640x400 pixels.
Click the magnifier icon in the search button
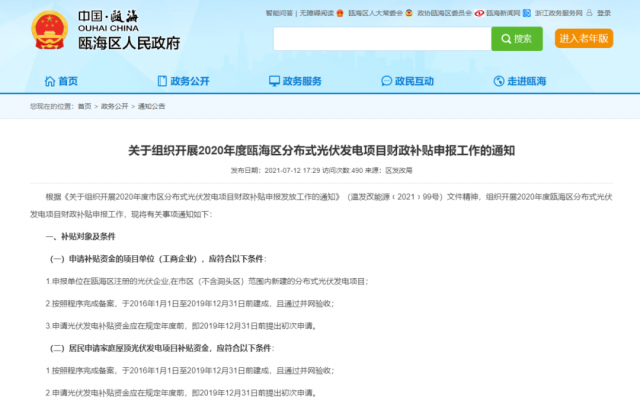pyautogui.click(x=505, y=39)
